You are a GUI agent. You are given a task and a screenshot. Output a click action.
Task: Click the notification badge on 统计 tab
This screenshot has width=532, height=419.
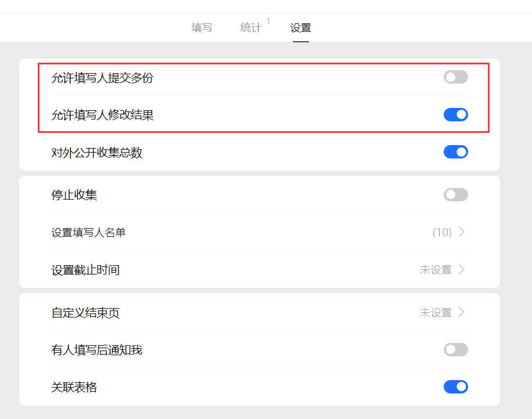pyautogui.click(x=268, y=20)
